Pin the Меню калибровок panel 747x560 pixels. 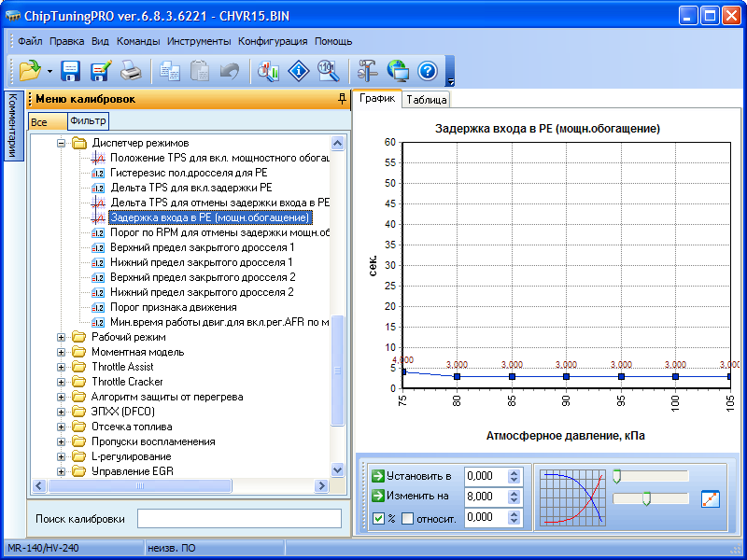342,99
